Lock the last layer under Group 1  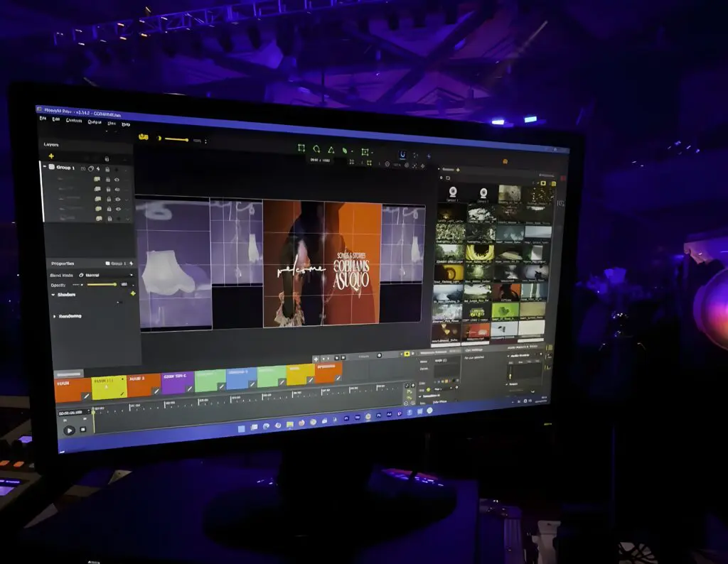pyautogui.click(x=109, y=219)
